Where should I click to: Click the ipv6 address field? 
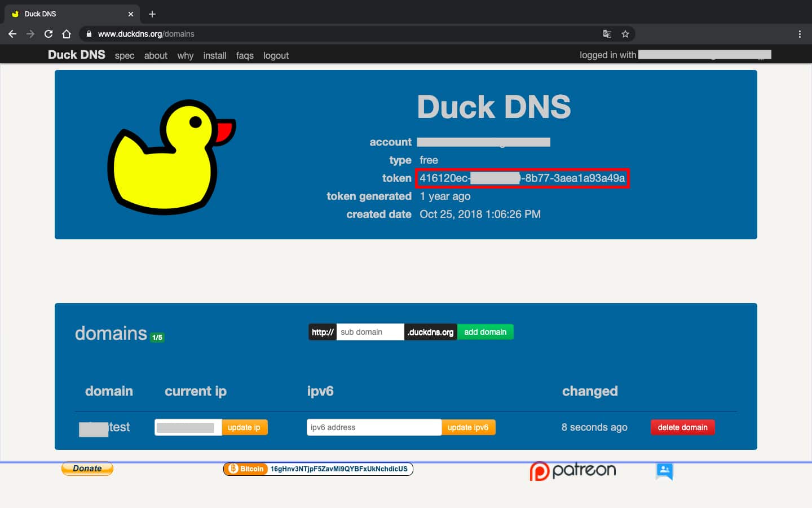click(x=374, y=427)
